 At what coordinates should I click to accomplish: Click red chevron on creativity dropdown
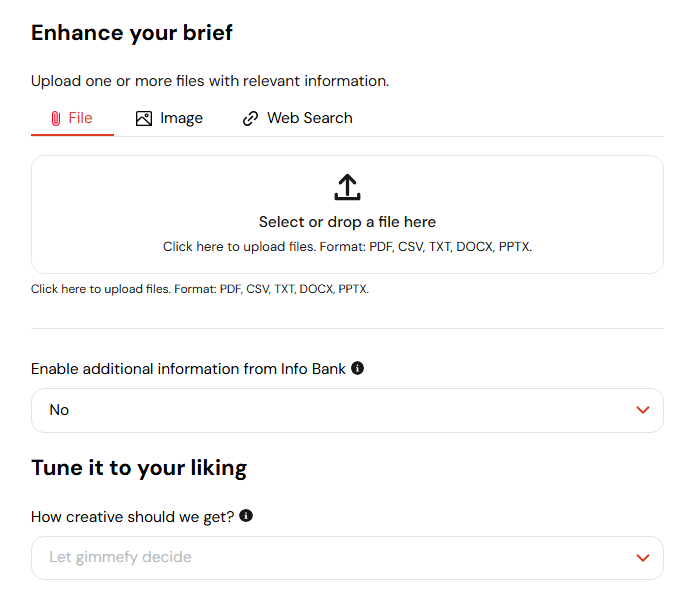tap(643, 558)
